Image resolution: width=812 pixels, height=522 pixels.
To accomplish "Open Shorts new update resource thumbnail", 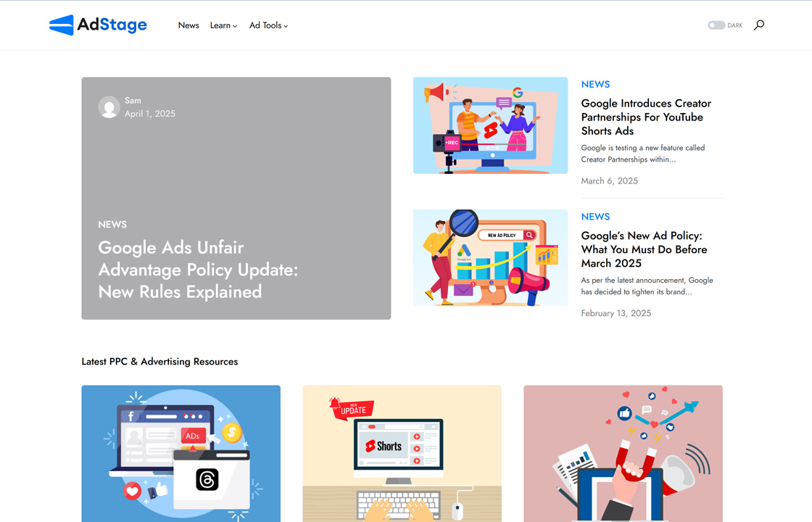I will (402, 454).
